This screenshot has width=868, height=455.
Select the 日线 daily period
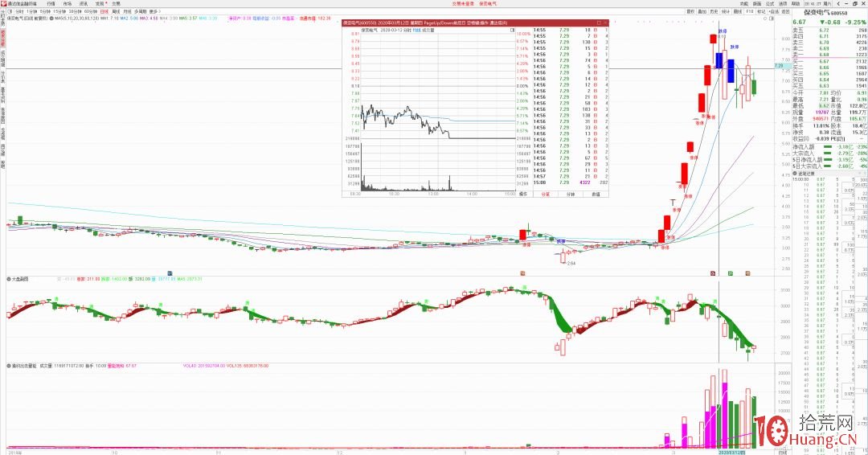(104, 11)
